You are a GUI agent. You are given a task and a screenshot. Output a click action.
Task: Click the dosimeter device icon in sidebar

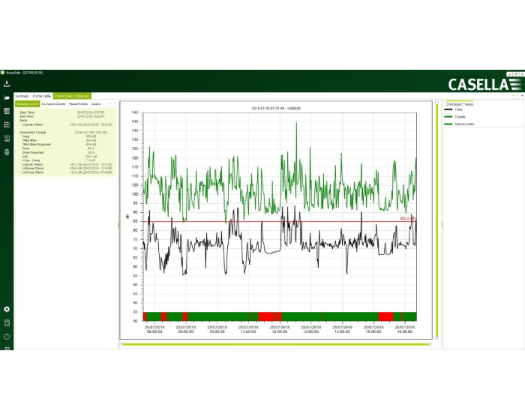(7, 152)
